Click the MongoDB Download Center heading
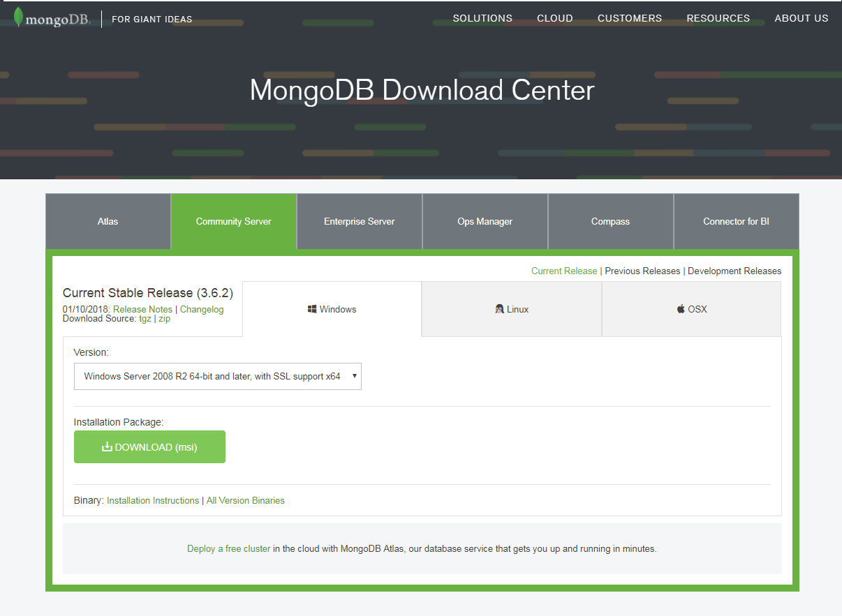The image size is (842, 616). point(422,91)
